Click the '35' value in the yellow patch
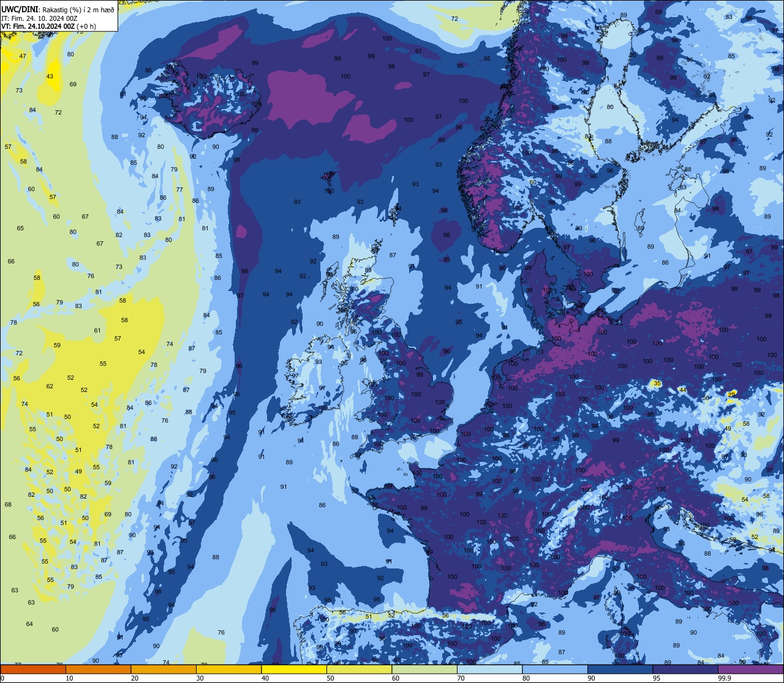Viewport: 784px width, 683px height. click(657, 383)
